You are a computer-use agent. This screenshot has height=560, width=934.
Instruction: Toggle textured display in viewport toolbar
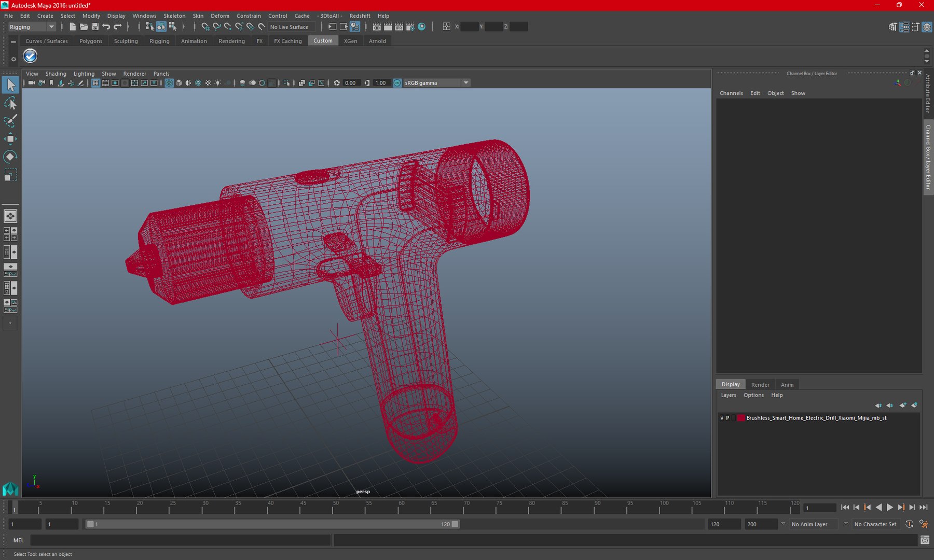click(x=208, y=83)
